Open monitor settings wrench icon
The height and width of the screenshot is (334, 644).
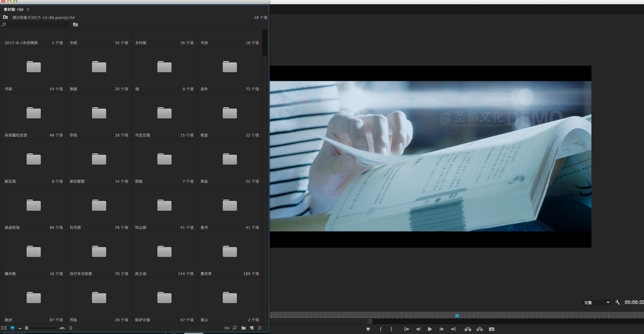click(618, 302)
